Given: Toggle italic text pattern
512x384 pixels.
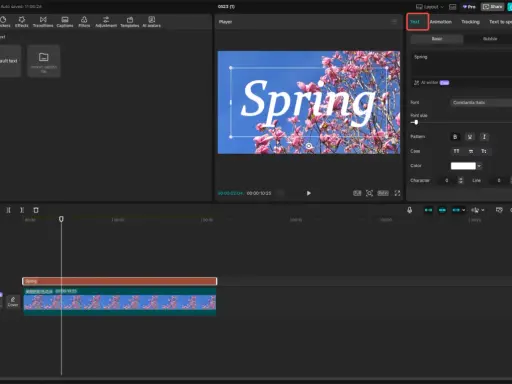Looking at the screenshot, I should click(484, 137).
